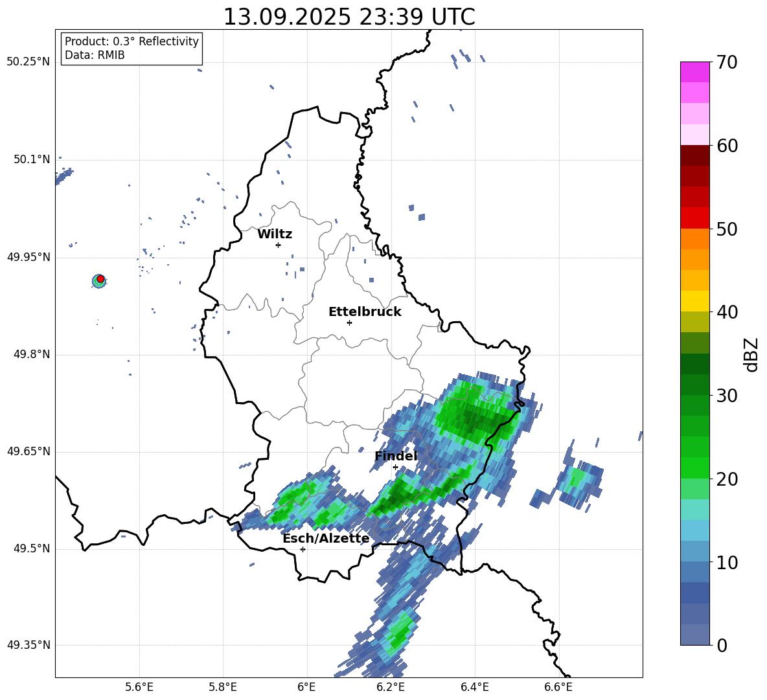Click the 49.8°N latitude label
The width and height of the screenshot is (767, 700).
point(32,354)
